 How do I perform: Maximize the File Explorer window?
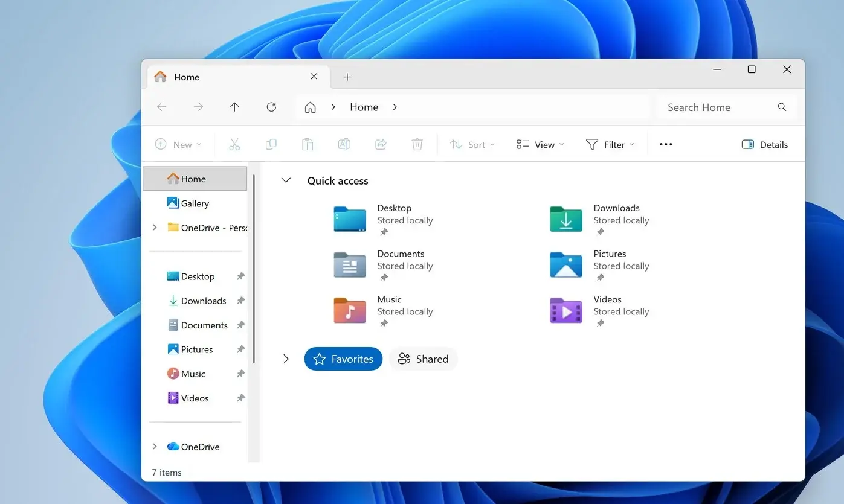[752, 69]
